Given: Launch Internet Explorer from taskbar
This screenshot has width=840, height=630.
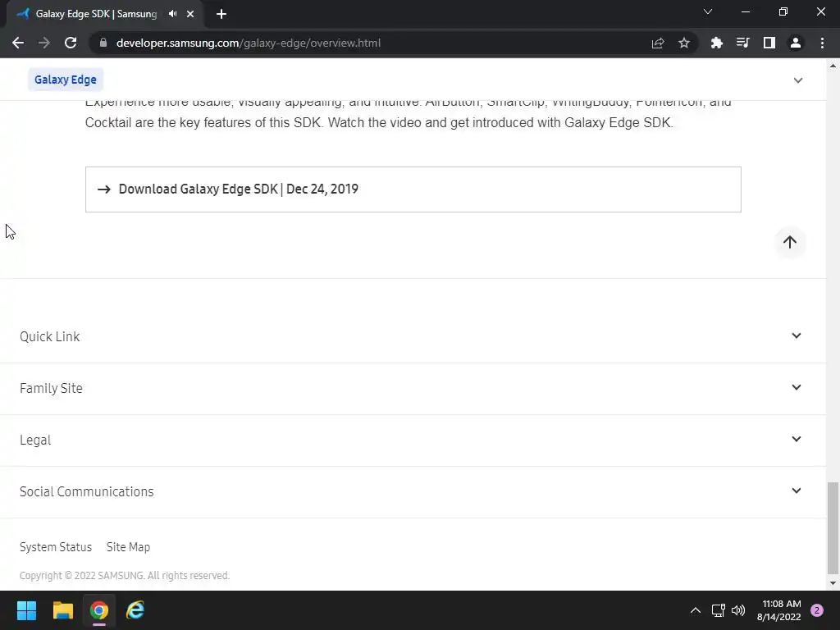Looking at the screenshot, I should coord(135,610).
